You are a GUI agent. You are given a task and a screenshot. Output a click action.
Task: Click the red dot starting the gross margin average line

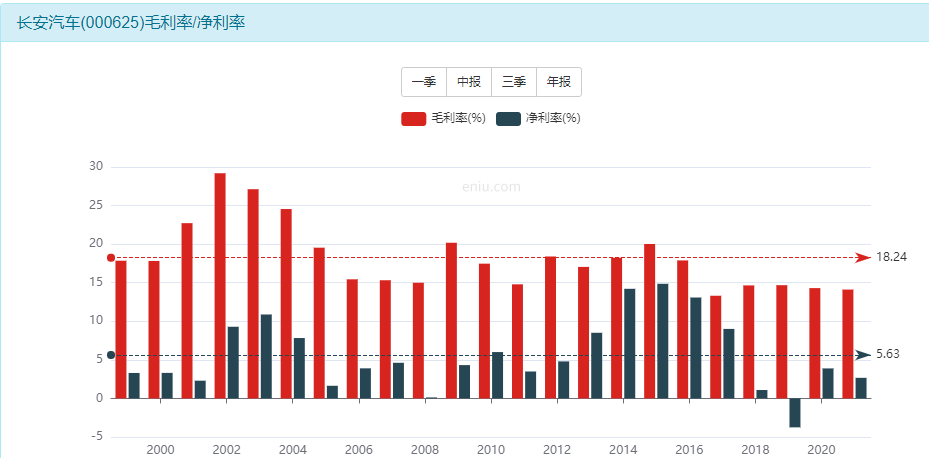pos(111,258)
